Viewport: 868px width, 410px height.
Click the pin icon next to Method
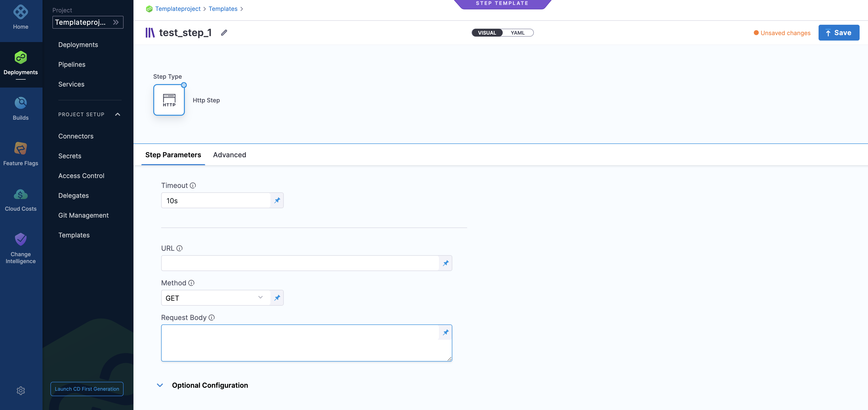pos(277,298)
